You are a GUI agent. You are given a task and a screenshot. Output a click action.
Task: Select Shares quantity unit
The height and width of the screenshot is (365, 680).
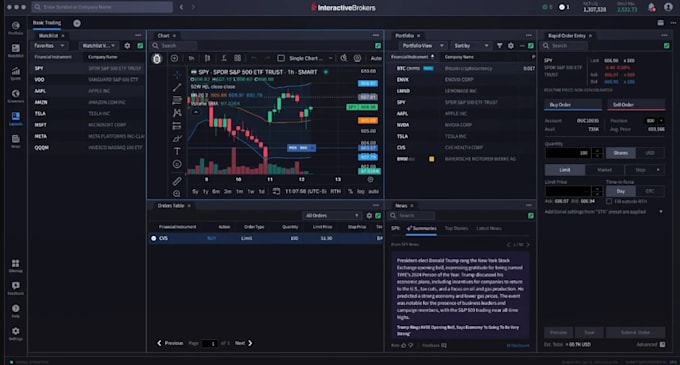[x=621, y=153]
